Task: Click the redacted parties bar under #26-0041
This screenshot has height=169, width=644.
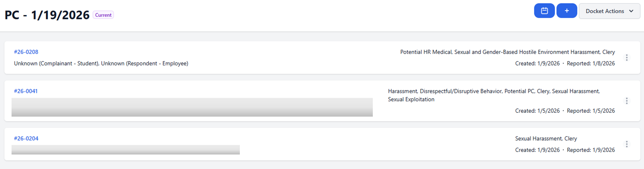Action: point(192,107)
